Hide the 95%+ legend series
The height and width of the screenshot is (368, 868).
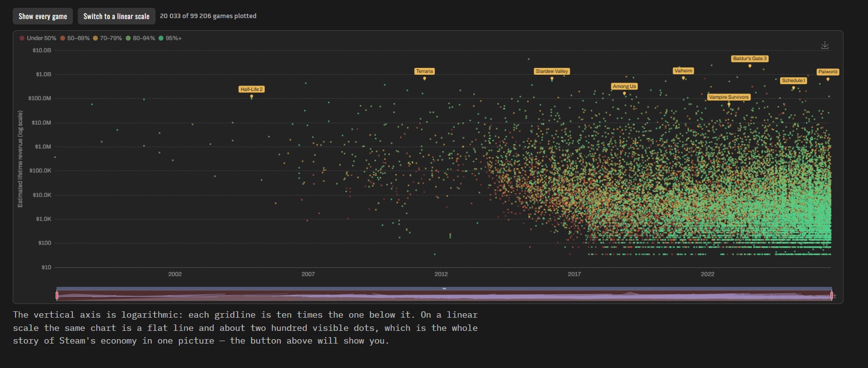click(170, 38)
